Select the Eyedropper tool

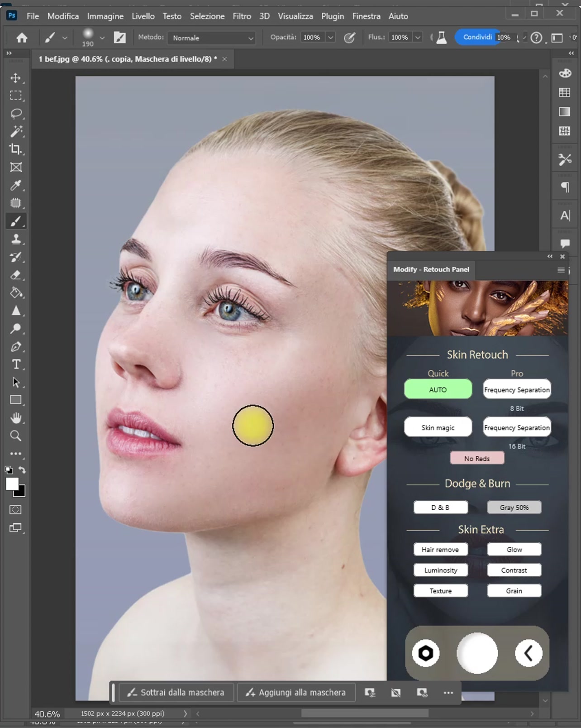16,185
